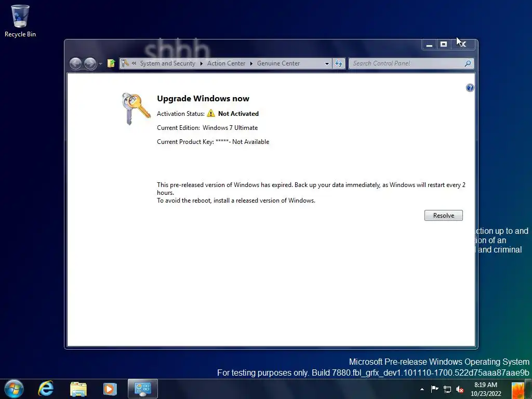Viewport: 532px width, 399px height.
Task: Click 'This pre-released version' expiry message
Action: tap(311, 193)
